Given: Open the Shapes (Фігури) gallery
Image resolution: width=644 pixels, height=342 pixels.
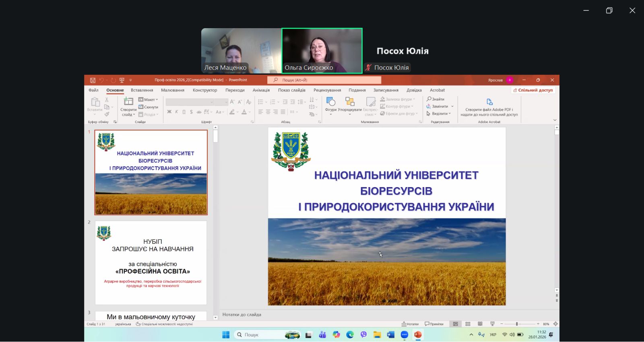Looking at the screenshot, I should [331, 102].
